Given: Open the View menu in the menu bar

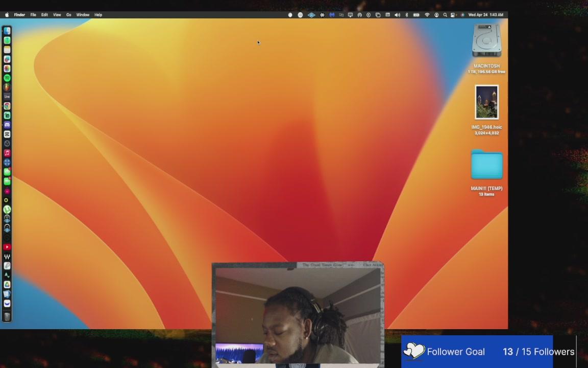Looking at the screenshot, I should pos(57,15).
